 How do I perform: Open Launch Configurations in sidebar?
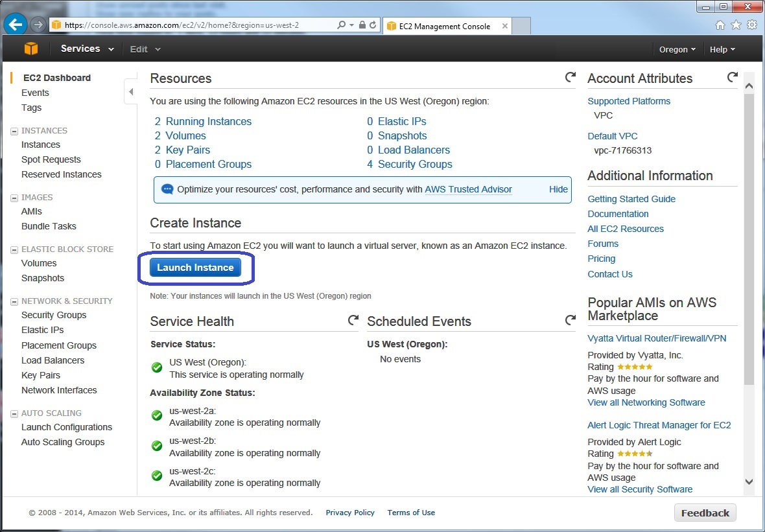point(66,427)
